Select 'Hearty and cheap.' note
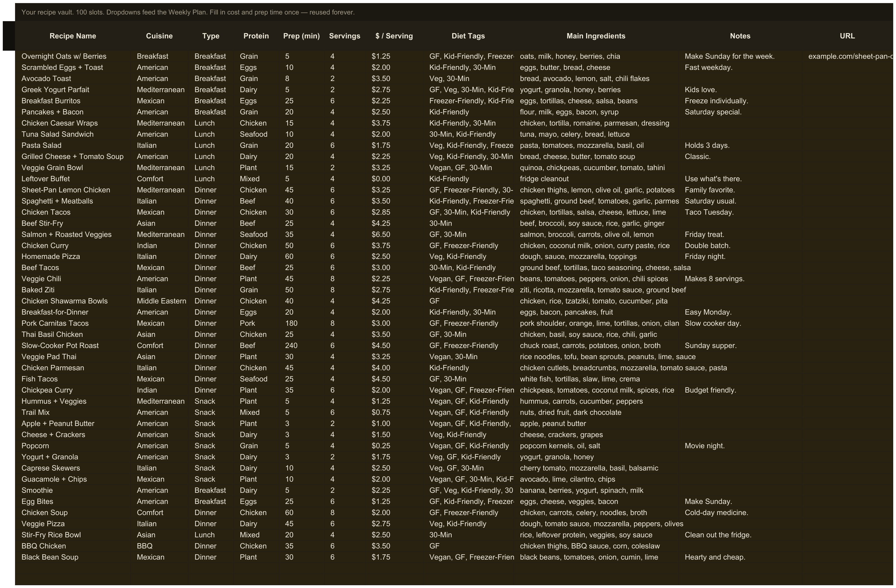The height and width of the screenshot is (588, 896). click(740, 557)
